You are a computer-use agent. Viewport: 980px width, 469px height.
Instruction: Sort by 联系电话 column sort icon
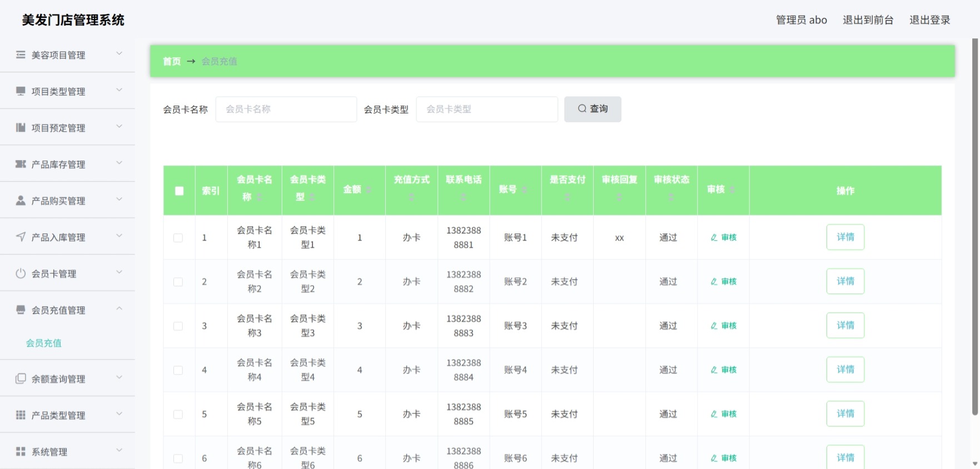click(464, 197)
